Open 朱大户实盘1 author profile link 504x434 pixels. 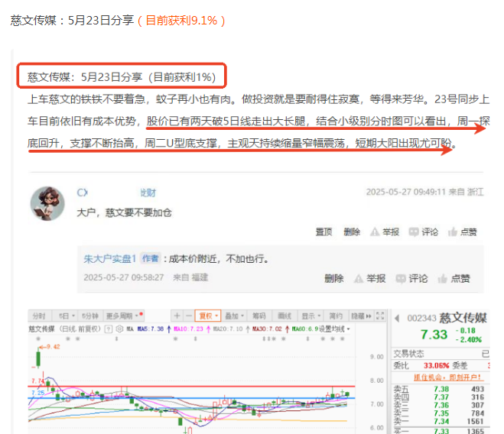point(110,258)
